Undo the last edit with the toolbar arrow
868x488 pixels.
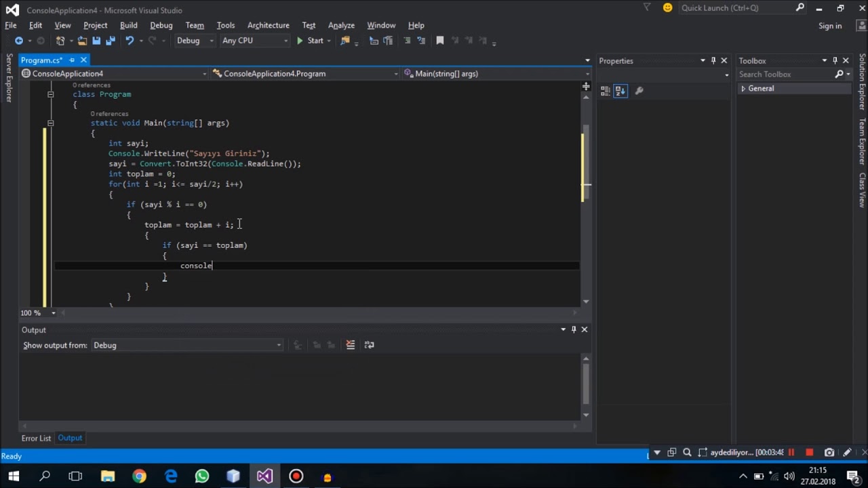click(129, 41)
